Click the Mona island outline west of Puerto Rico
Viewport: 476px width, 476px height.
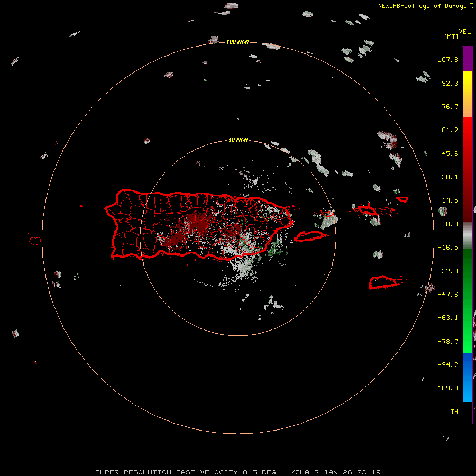click(x=35, y=241)
